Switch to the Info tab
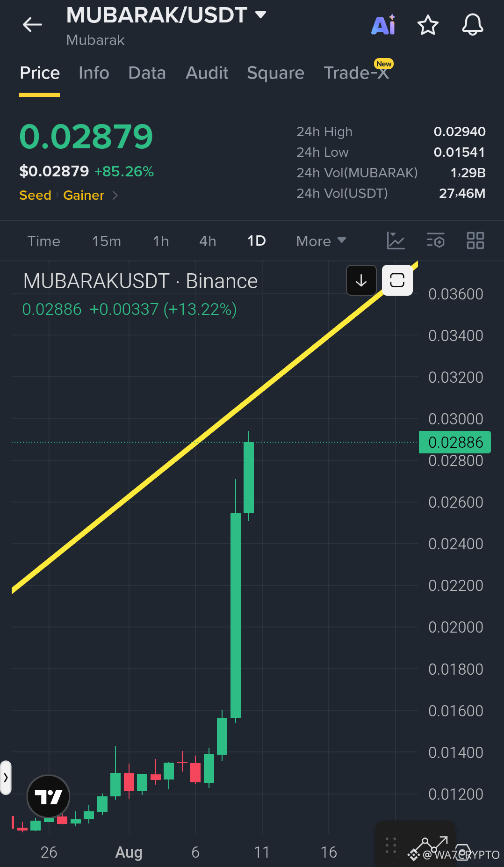504x867 pixels. pyautogui.click(x=94, y=73)
